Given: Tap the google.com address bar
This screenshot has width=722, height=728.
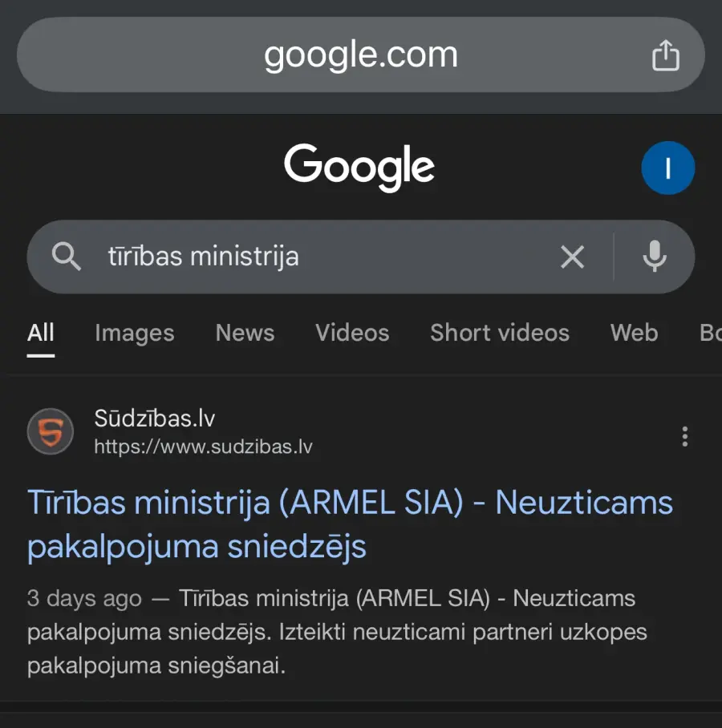Looking at the screenshot, I should coord(360,55).
